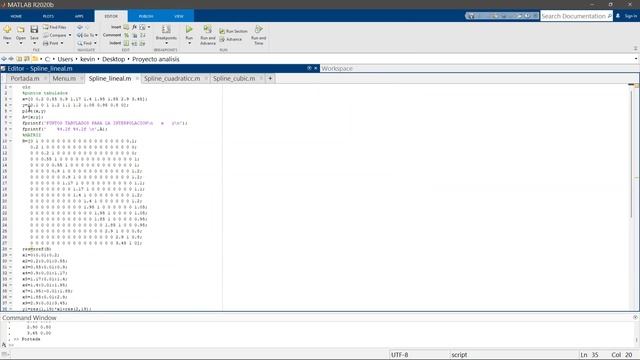Uncomment lines icon in Comment row

click(x=134, y=35)
